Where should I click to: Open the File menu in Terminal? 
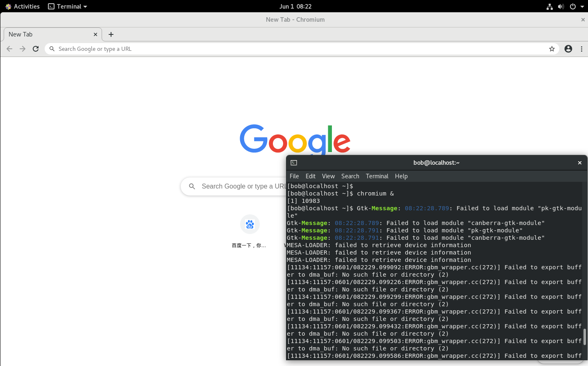tap(294, 176)
